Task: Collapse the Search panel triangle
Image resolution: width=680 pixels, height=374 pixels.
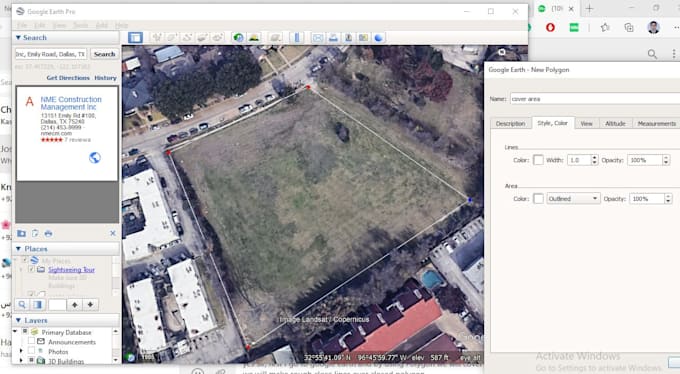Action: coord(18,37)
